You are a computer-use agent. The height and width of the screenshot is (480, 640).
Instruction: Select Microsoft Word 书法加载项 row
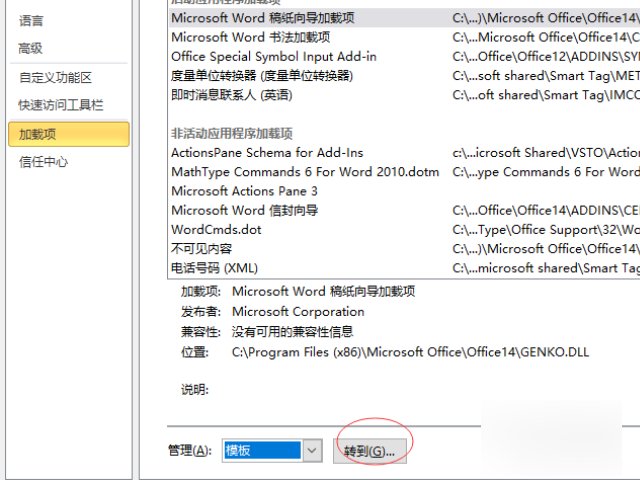point(404,37)
